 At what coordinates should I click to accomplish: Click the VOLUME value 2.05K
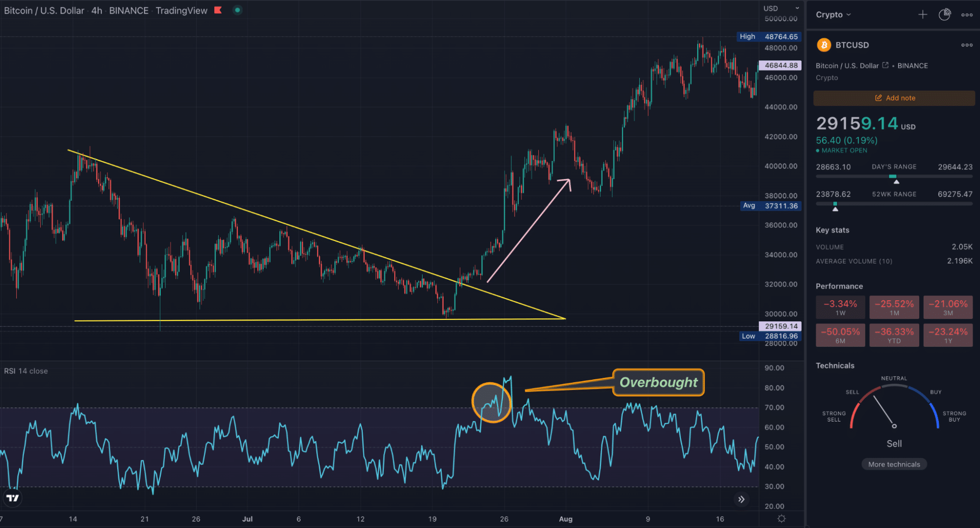(962, 247)
